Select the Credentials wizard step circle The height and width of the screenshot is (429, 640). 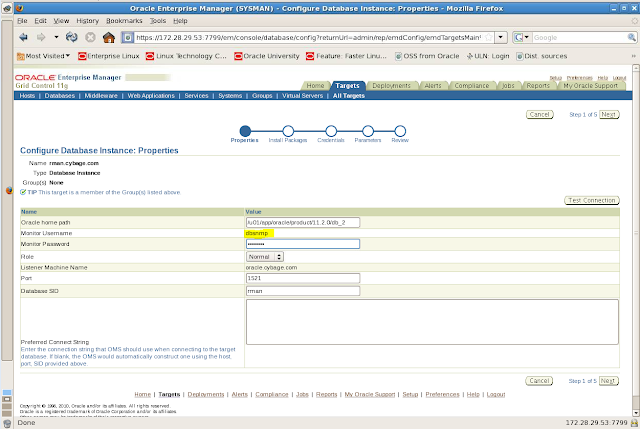coord(331,131)
